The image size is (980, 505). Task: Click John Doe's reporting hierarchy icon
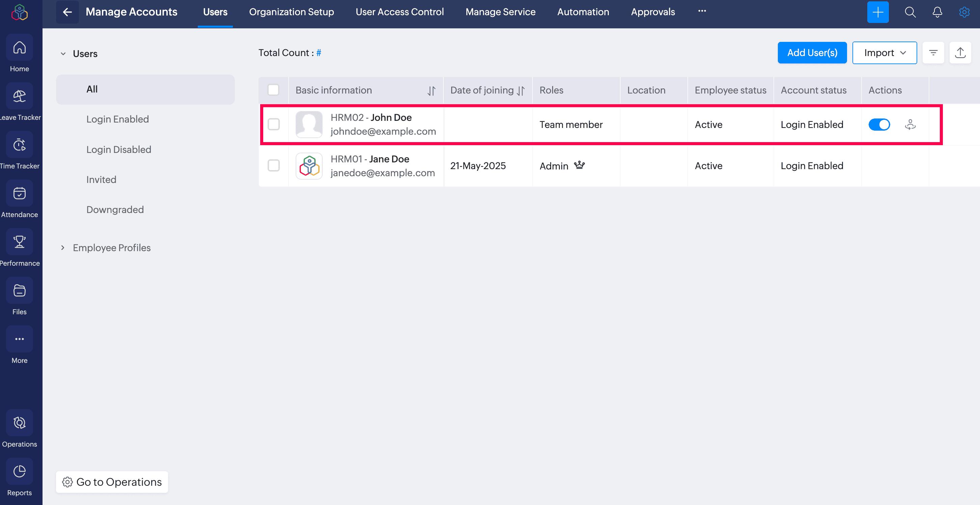coord(910,125)
